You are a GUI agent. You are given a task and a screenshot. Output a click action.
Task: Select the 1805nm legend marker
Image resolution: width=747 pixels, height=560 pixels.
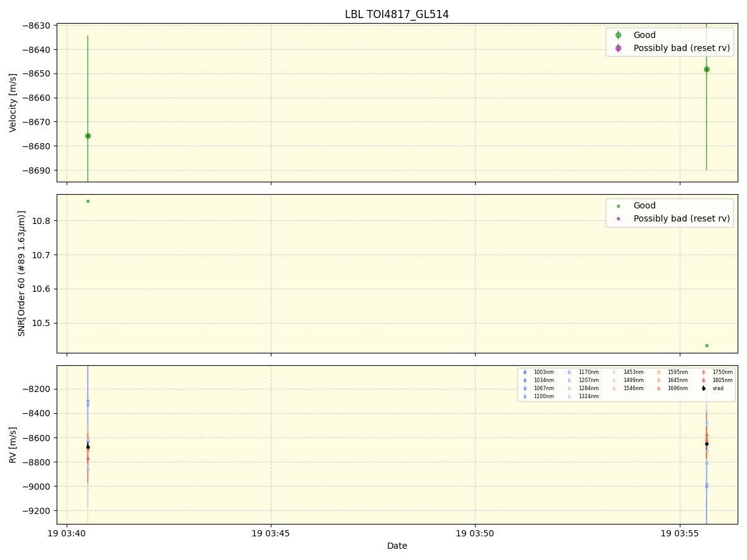tap(703, 380)
